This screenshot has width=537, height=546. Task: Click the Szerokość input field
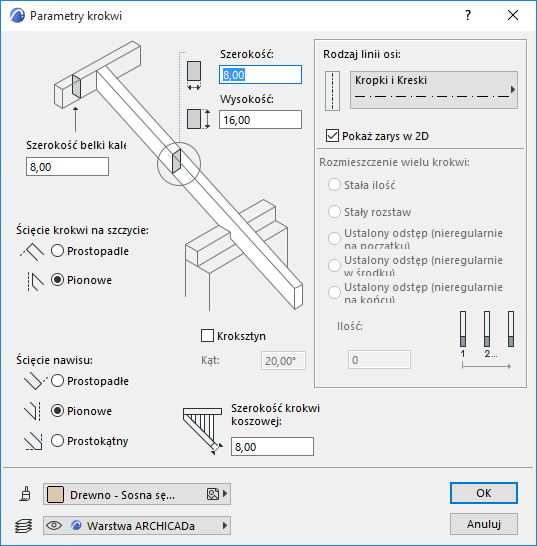click(260, 75)
